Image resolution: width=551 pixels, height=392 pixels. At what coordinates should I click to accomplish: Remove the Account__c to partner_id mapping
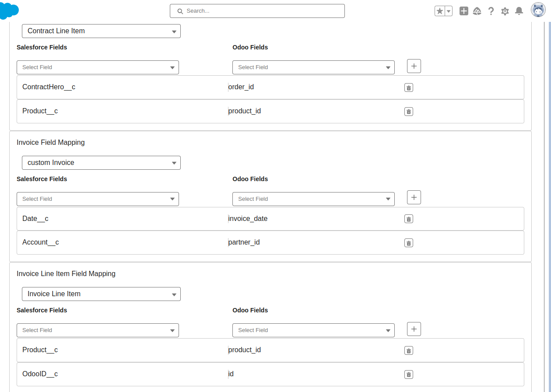tap(408, 242)
